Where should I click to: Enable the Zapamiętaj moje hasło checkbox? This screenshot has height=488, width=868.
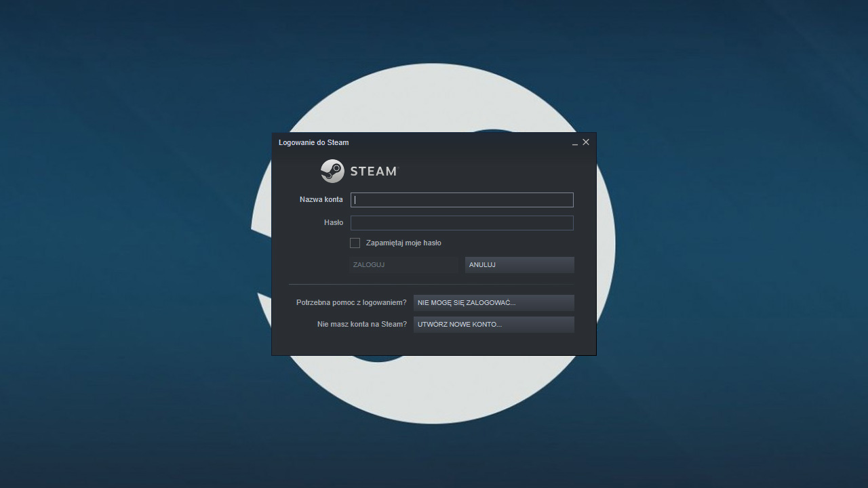click(x=355, y=243)
